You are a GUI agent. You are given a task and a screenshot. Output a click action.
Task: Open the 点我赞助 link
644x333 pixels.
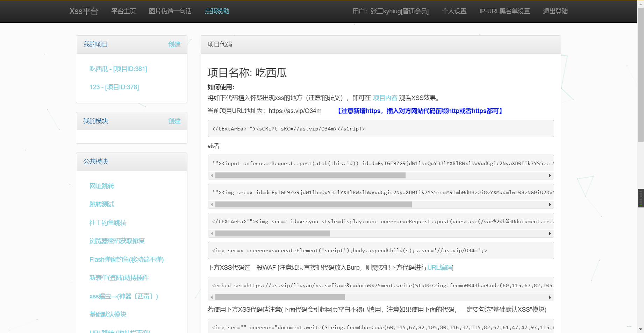(217, 11)
